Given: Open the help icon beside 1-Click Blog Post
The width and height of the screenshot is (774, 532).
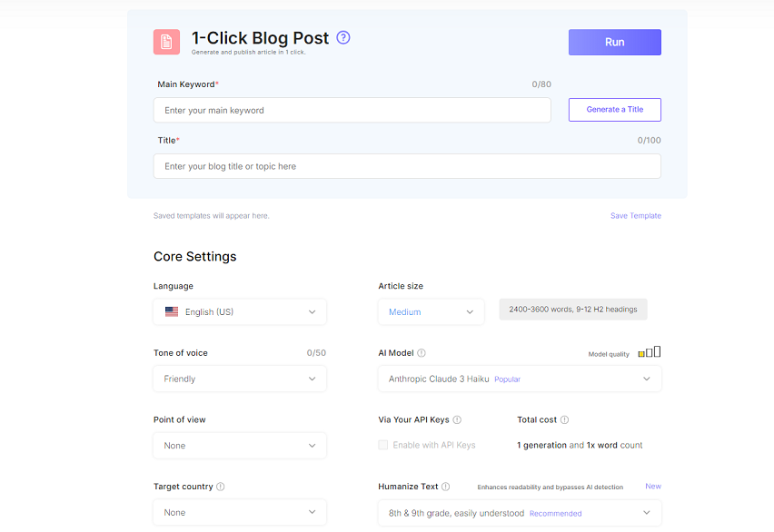Looking at the screenshot, I should [x=343, y=37].
